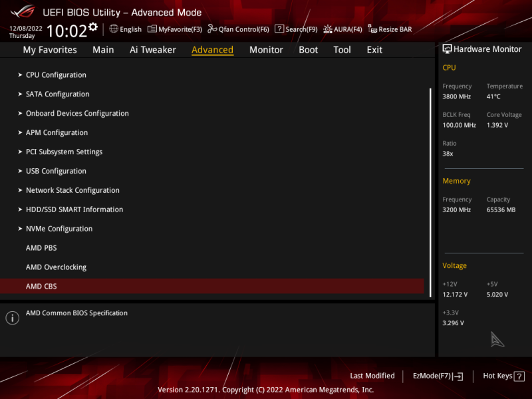This screenshot has height=399, width=532.
Task: Open Qfan Control settings
Action: pos(237,29)
